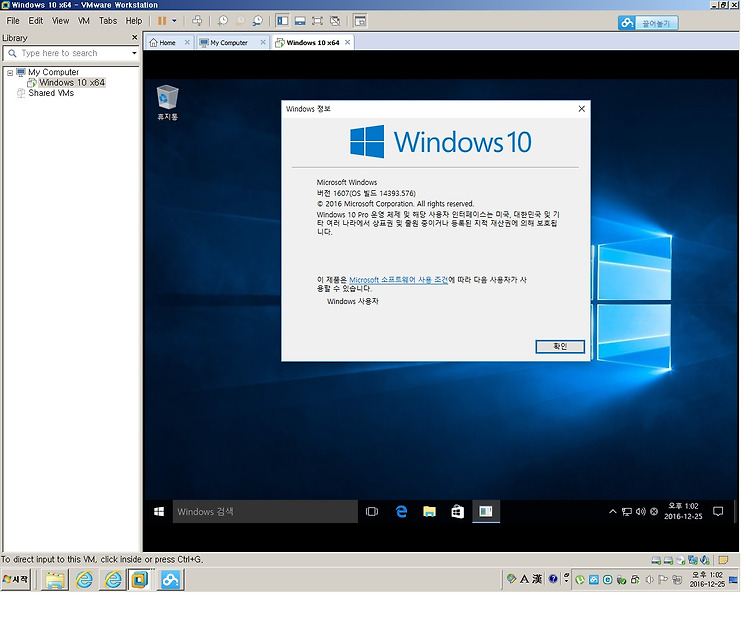The width and height of the screenshot is (750, 634).
Task: Open the View menu
Action: tap(61, 21)
